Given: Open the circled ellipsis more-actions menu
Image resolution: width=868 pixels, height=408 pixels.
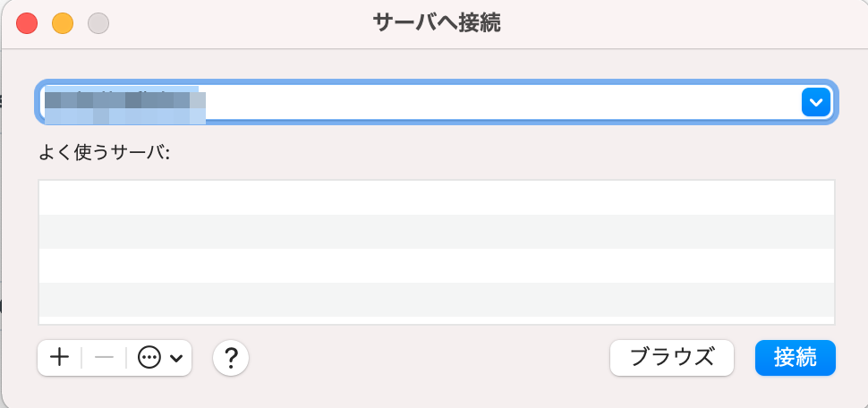Looking at the screenshot, I should 149,358.
